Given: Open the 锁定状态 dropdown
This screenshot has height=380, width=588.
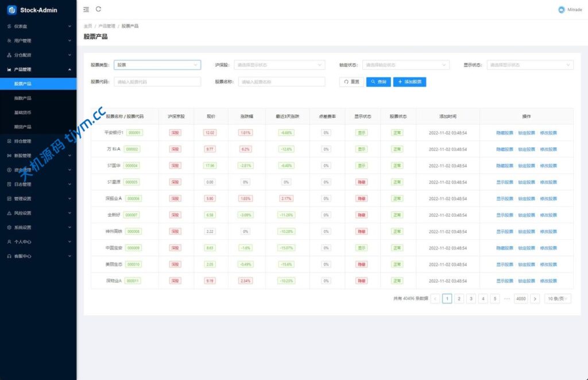Looking at the screenshot, I should 405,65.
